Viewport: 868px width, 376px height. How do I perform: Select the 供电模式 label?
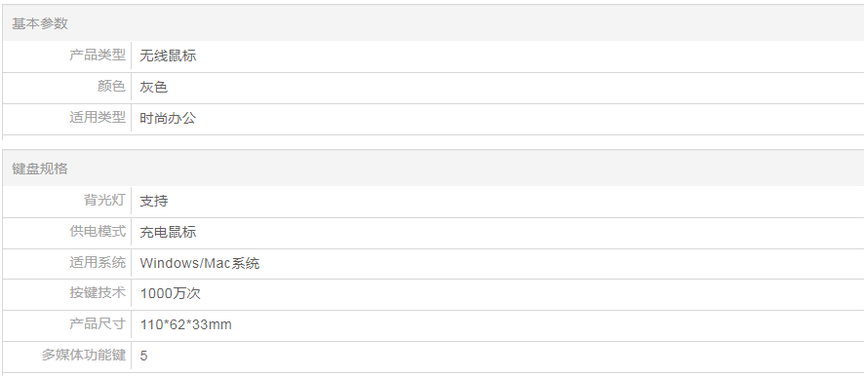(98, 231)
